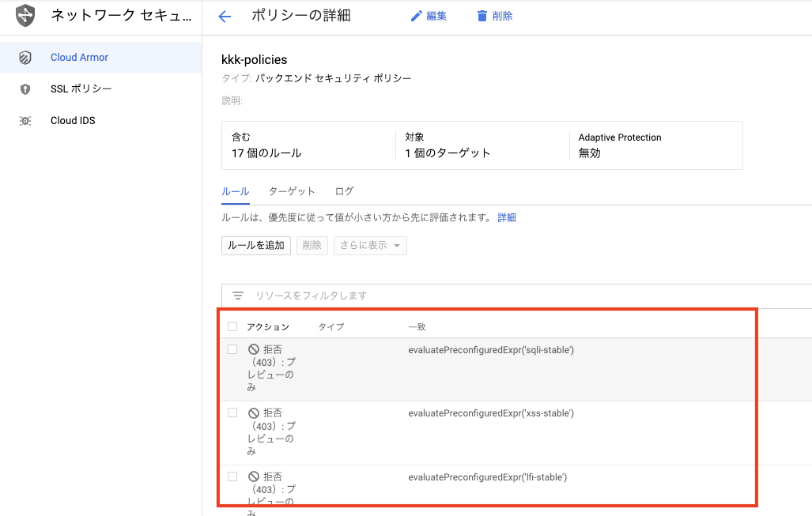812x516 pixels.
Task: Click the filter lines icon
Action: pyautogui.click(x=238, y=296)
